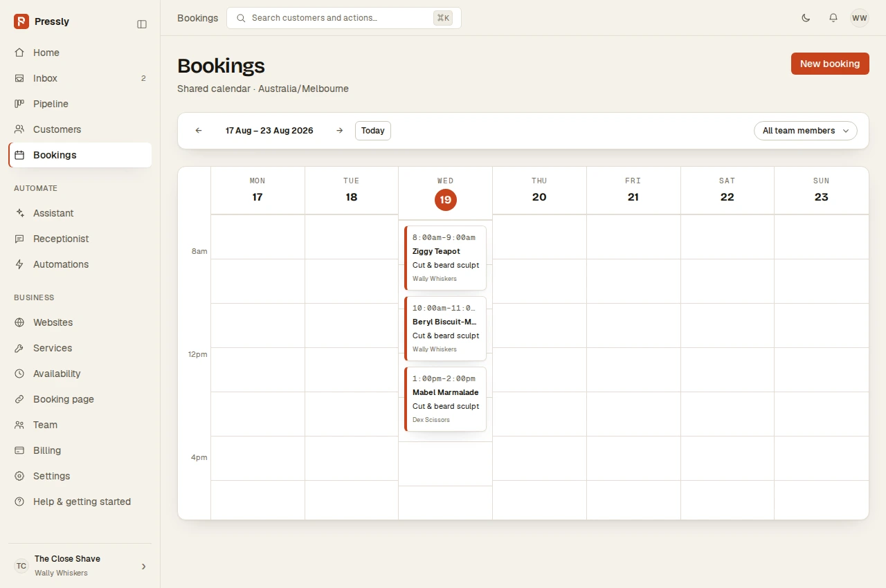Select the Inbox sidebar label
Screen dimensions: 886x588
coord(45,78)
